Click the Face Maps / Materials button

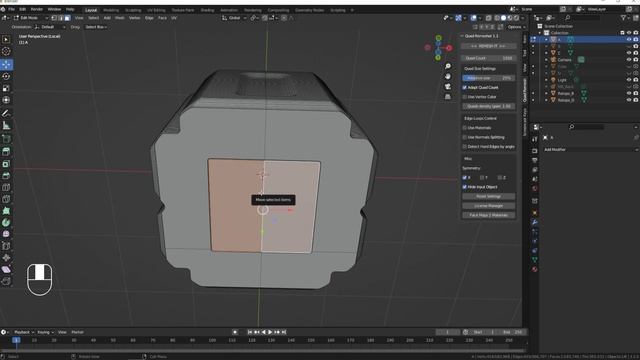click(489, 215)
